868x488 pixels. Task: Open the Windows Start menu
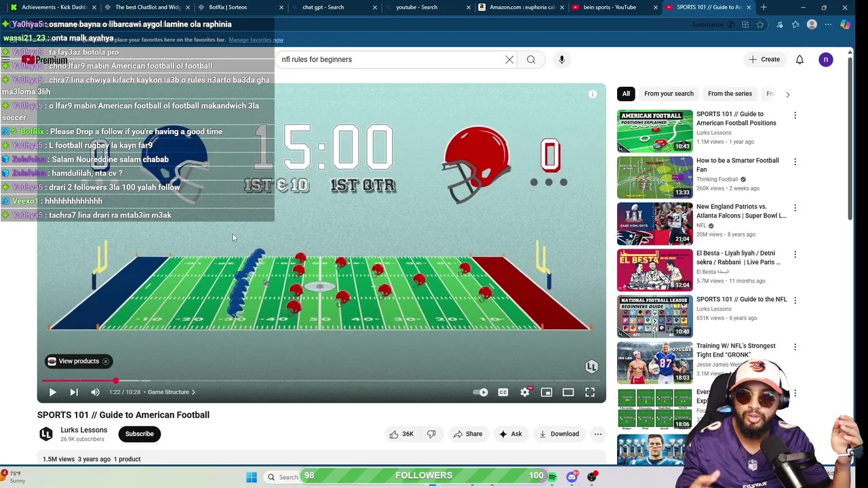(x=252, y=478)
